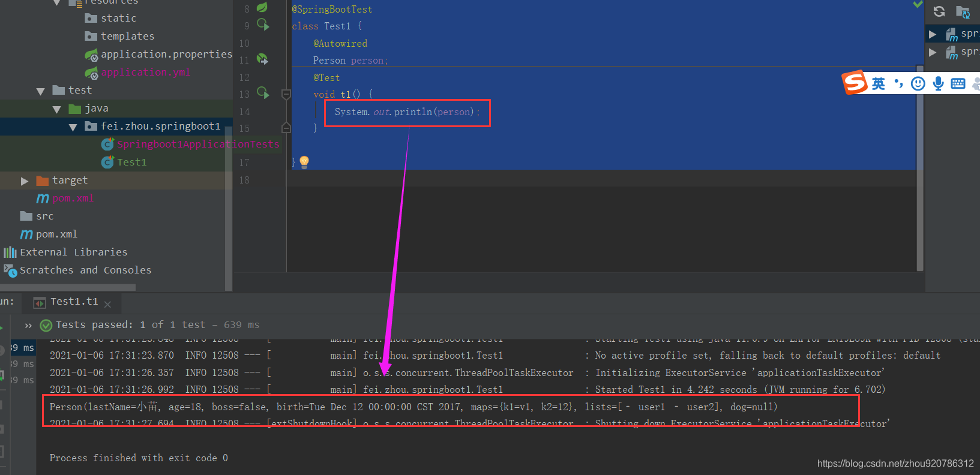Open the root pom.xml below src

point(56,234)
